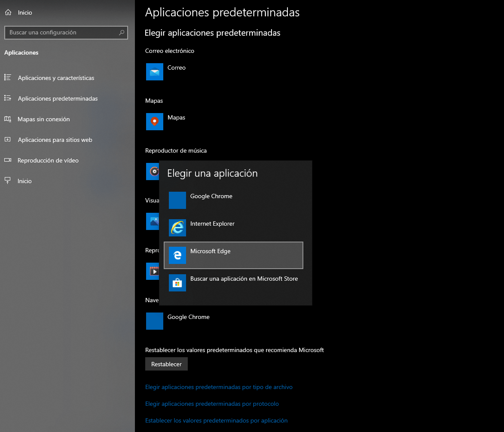Screen dimensions: 504x432
Task: Click the startup Inicio icon at sidebar bottom
Action: click(x=8, y=181)
